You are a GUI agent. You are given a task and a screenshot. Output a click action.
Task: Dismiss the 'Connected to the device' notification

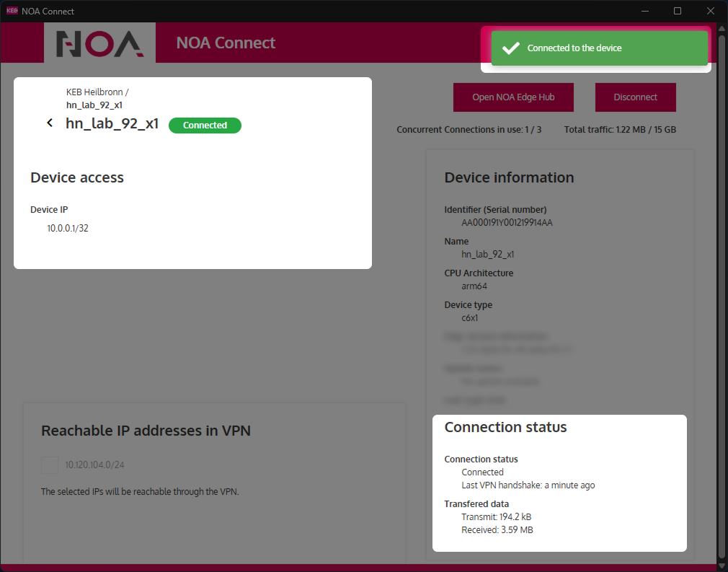599,48
